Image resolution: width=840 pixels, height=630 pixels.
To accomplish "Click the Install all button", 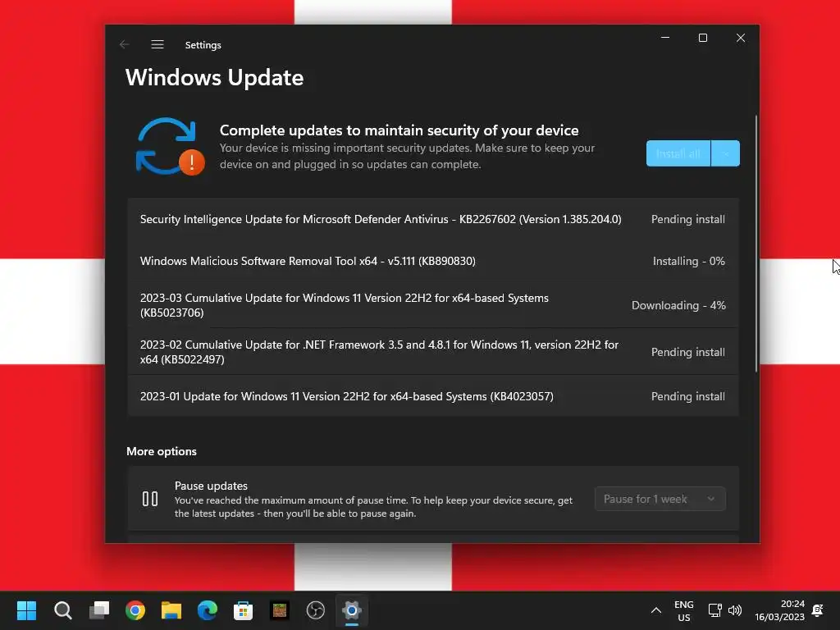I will click(x=678, y=153).
